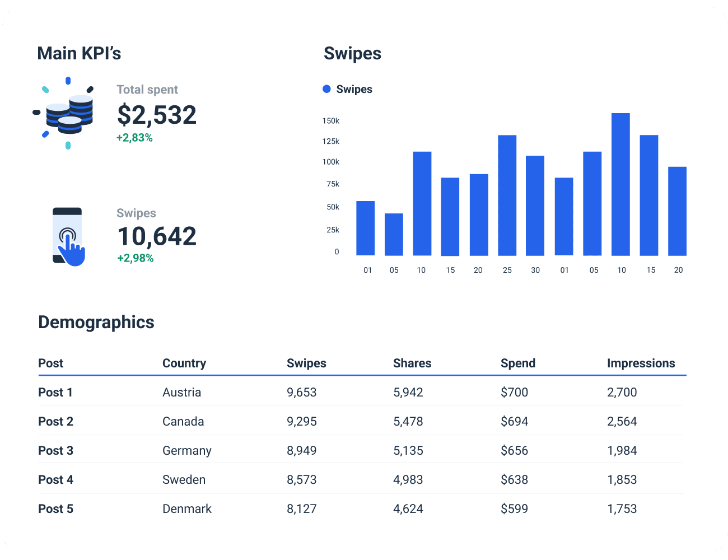
Task: Click the Country column header
Action: (184, 363)
